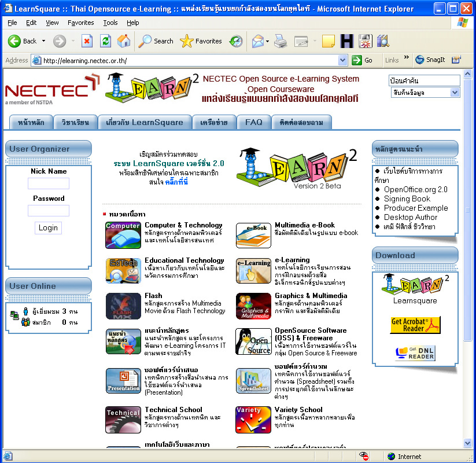Open the Flash course category icon
This screenshot has width=476, height=463.
pos(123,306)
